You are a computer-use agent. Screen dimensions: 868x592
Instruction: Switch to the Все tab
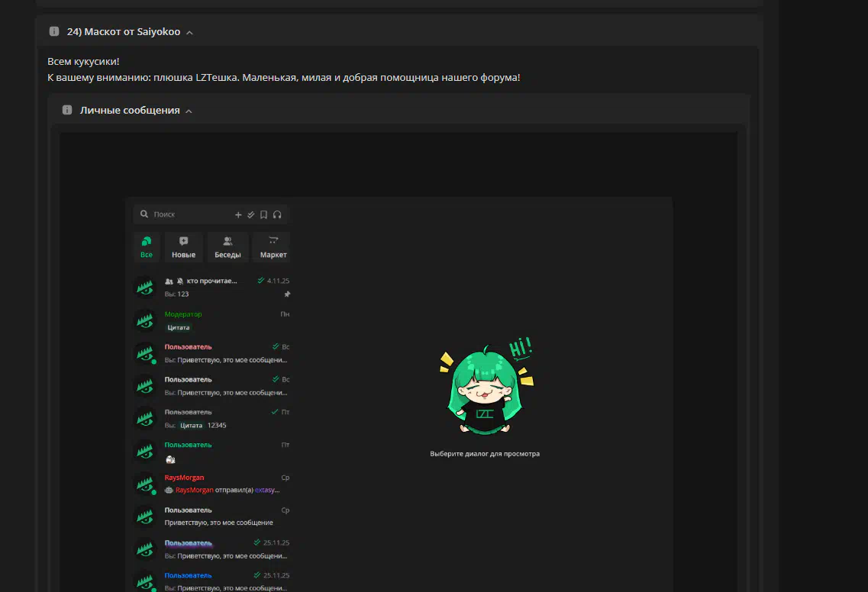[x=147, y=247]
